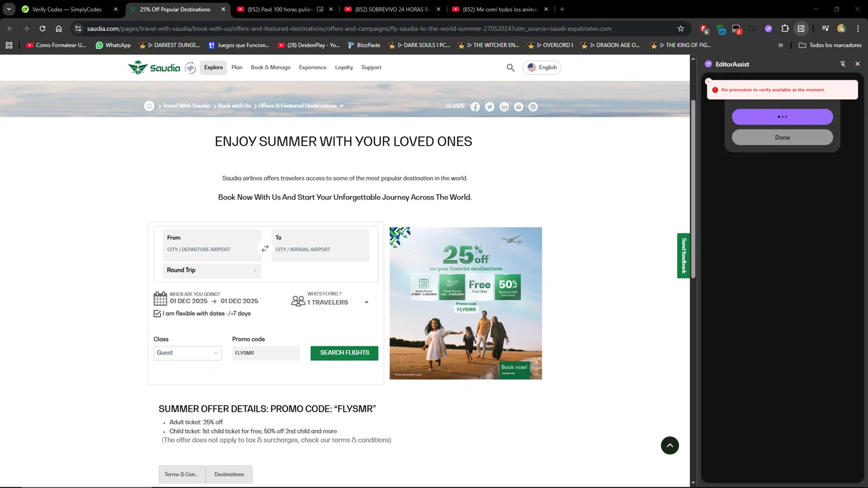The height and width of the screenshot is (488, 868).
Task: Click the 25% off promo banner image
Action: 466,303
